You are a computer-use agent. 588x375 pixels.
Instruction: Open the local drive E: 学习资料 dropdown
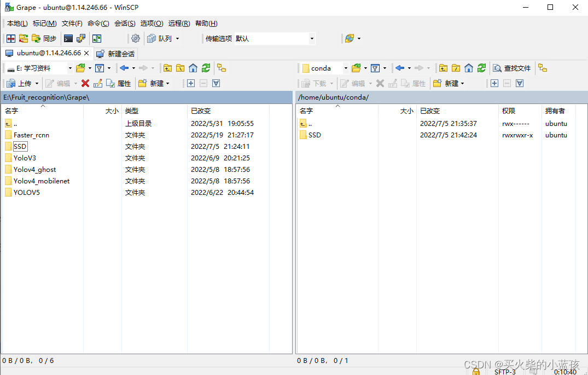(x=39, y=68)
